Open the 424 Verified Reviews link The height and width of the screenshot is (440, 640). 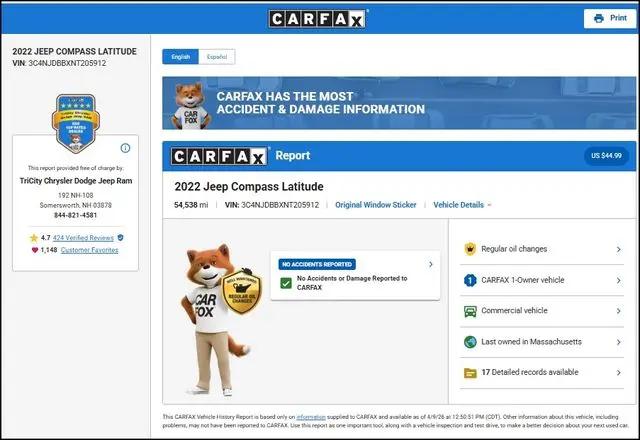83,238
